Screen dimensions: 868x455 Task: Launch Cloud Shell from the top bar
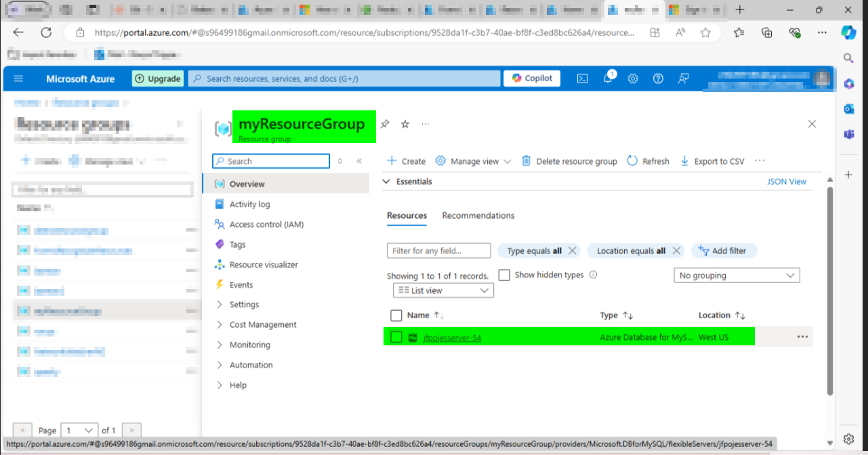[x=582, y=78]
